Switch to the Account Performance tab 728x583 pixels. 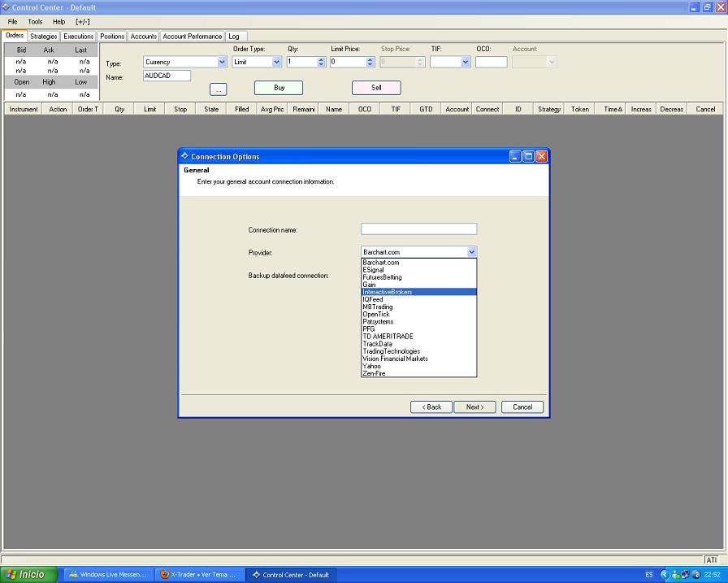click(192, 37)
